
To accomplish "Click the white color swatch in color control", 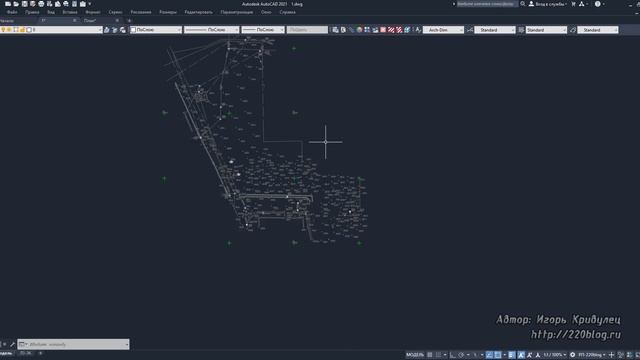I will point(133,30).
